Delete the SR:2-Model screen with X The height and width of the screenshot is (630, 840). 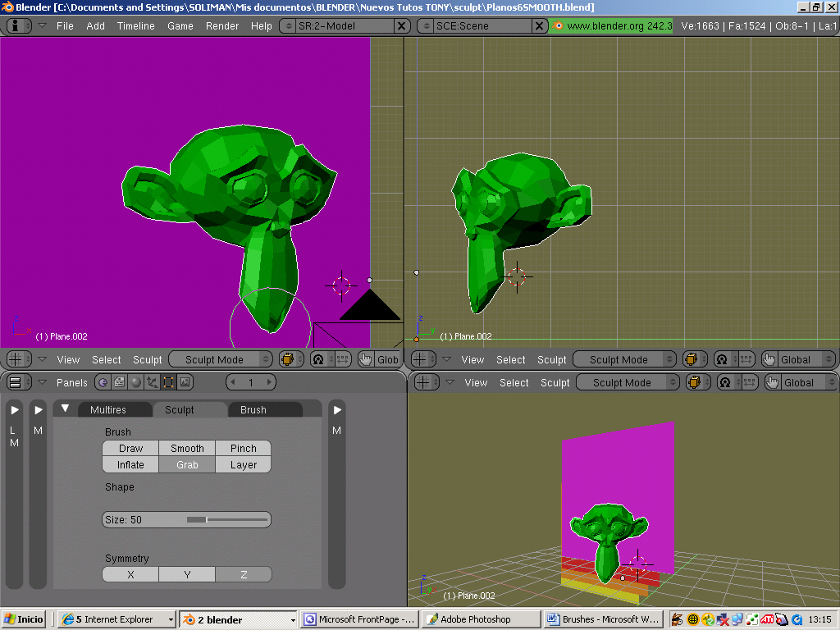[401, 25]
